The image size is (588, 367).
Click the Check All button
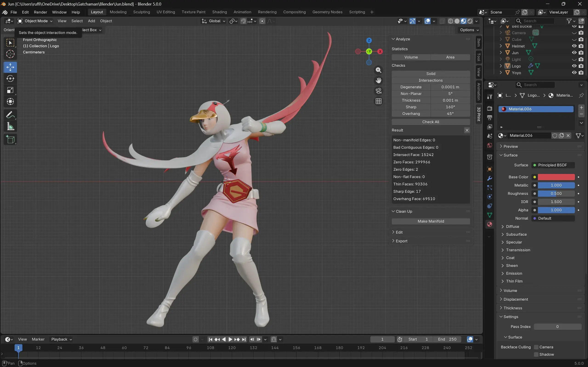pos(431,122)
